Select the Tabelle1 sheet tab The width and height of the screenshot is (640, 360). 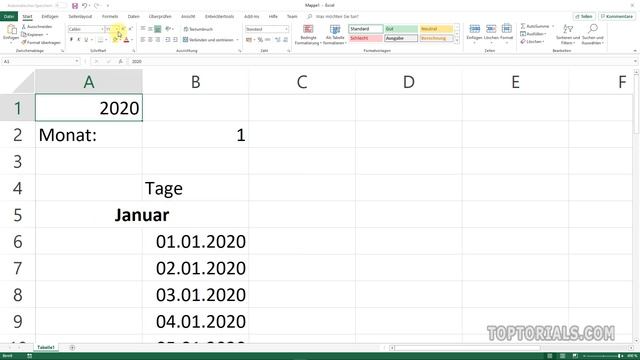coord(46,347)
